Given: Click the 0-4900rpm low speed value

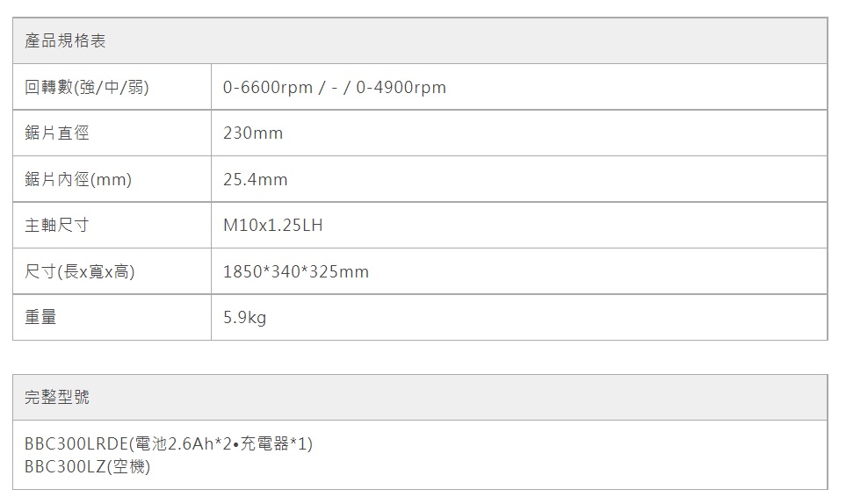Looking at the screenshot, I should click(x=401, y=87).
